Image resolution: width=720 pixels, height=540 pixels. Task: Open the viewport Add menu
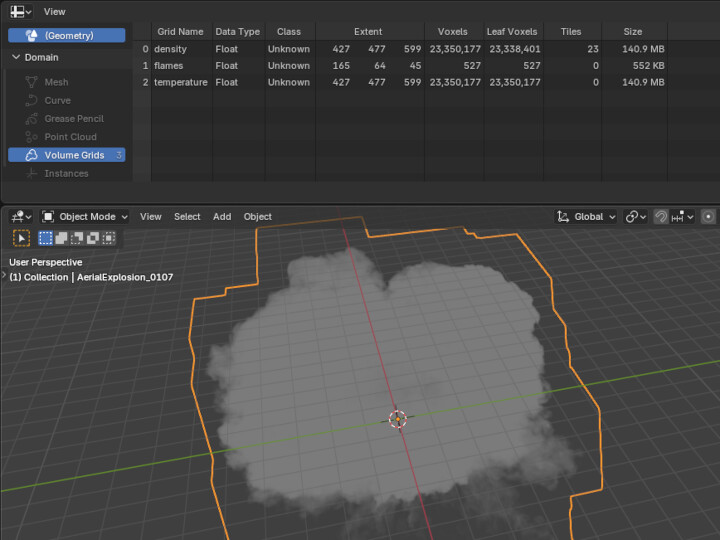tap(222, 216)
